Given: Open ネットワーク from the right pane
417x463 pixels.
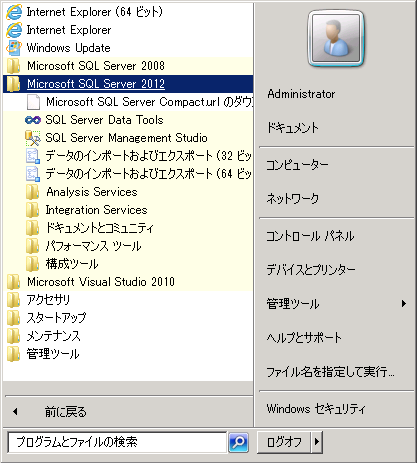Looking at the screenshot, I should coord(293,199).
